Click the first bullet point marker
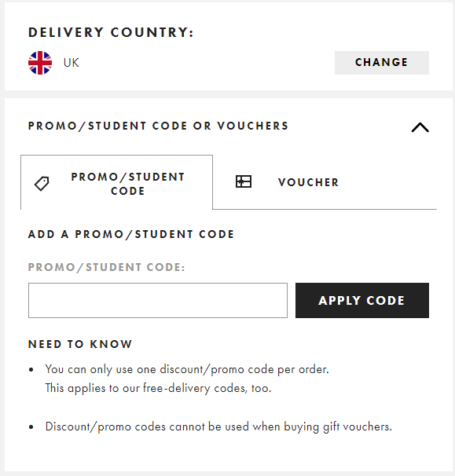 point(31,370)
